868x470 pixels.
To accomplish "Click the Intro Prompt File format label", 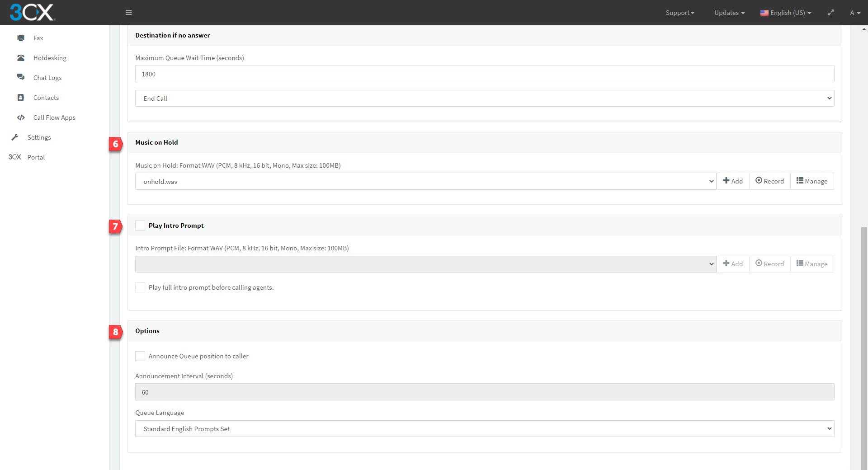I will (242, 248).
